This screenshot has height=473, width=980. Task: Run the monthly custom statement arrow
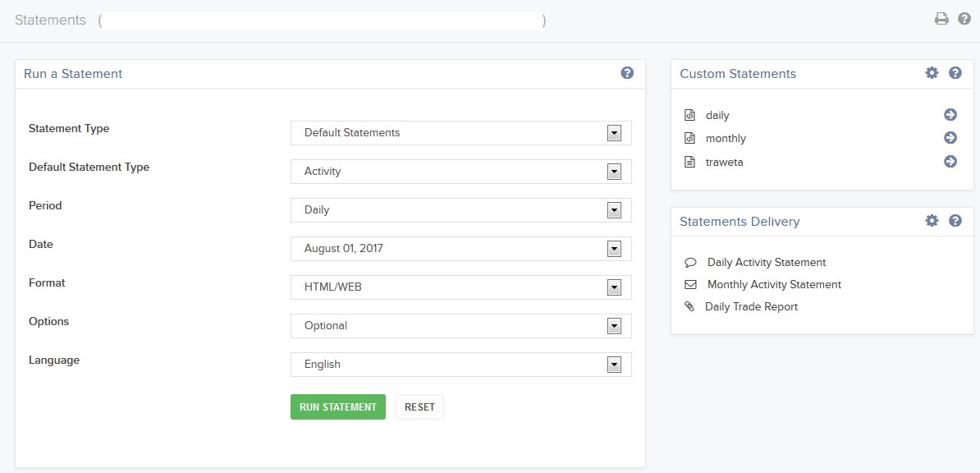click(950, 138)
